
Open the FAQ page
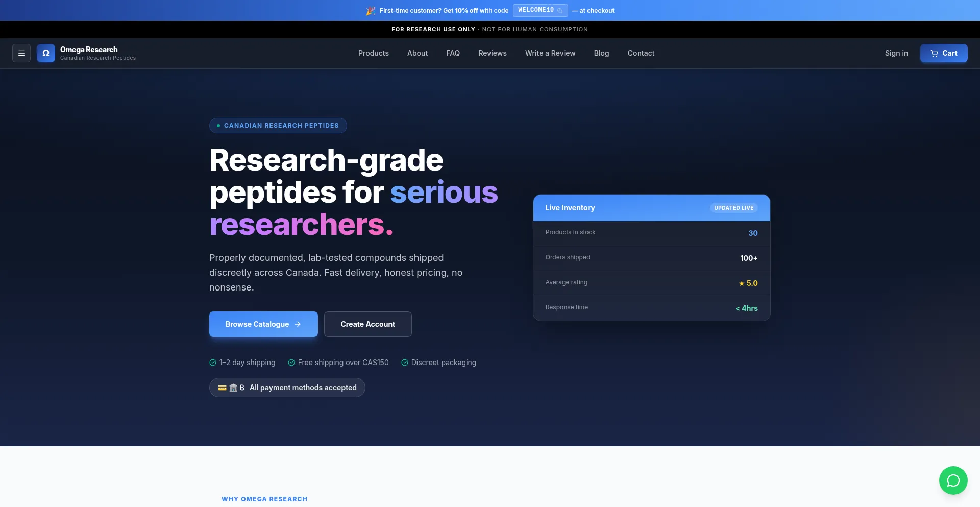click(x=453, y=53)
